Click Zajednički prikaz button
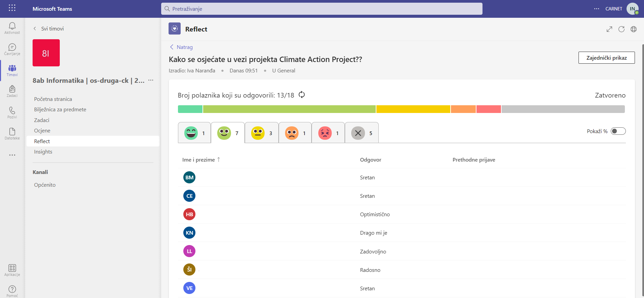This screenshot has height=298, width=644. click(x=606, y=58)
